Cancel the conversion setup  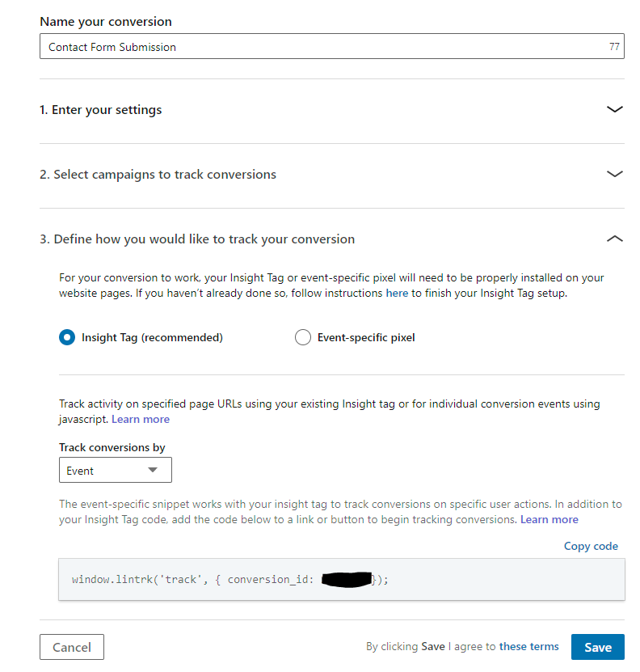(x=71, y=646)
